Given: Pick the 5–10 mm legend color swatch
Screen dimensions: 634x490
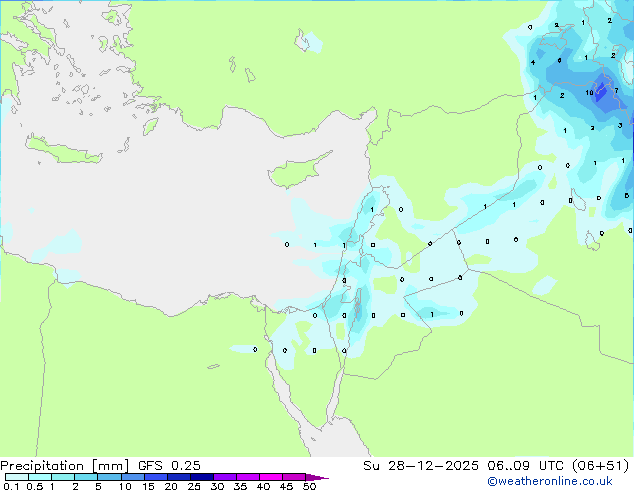Looking at the screenshot, I should coord(109,477).
